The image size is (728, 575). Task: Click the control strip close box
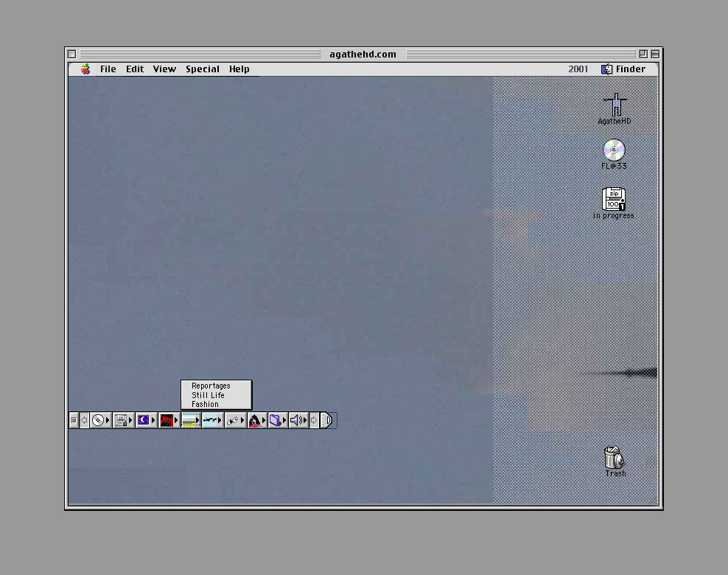coord(74,420)
